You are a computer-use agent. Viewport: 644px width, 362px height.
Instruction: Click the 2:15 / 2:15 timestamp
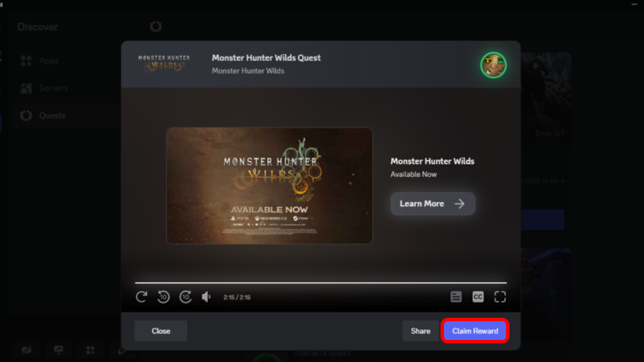coord(237,297)
